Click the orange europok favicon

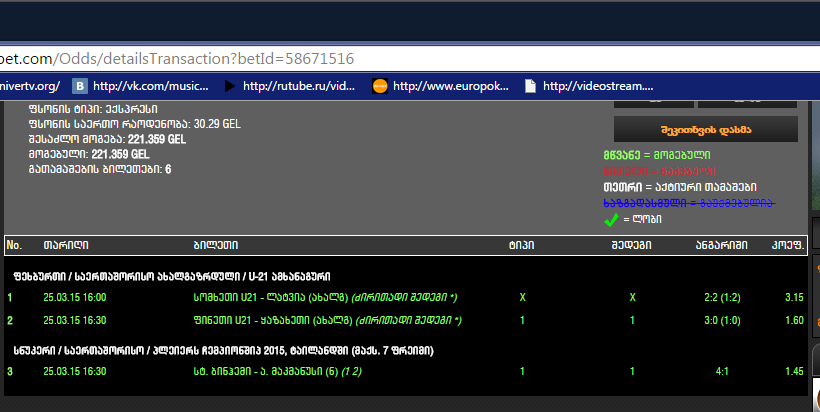point(380,86)
